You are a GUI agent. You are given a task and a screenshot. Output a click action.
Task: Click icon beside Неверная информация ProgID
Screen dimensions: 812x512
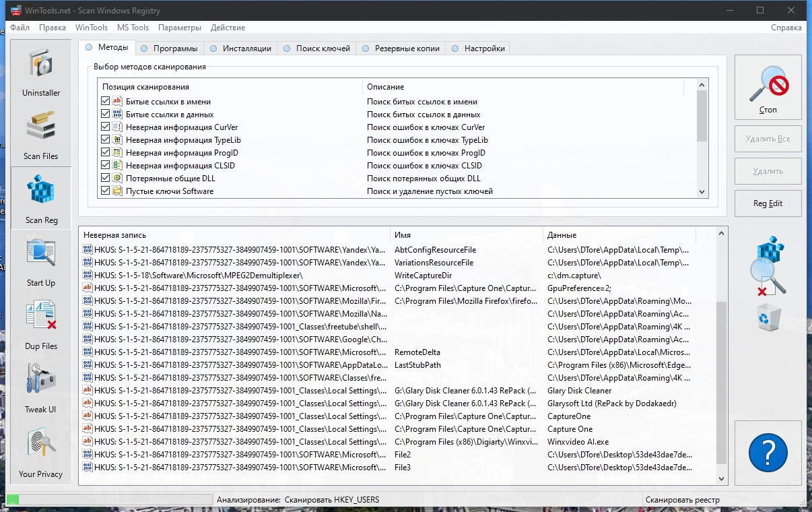(x=116, y=153)
